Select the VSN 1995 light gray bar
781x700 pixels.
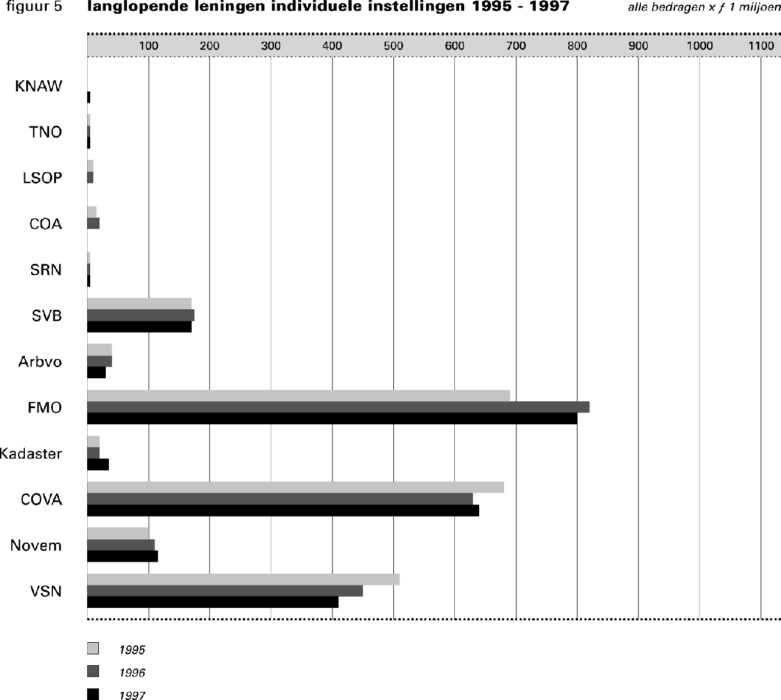(243, 579)
